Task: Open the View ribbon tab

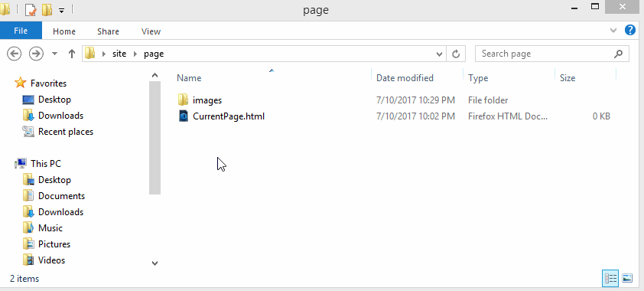Action: point(151,31)
